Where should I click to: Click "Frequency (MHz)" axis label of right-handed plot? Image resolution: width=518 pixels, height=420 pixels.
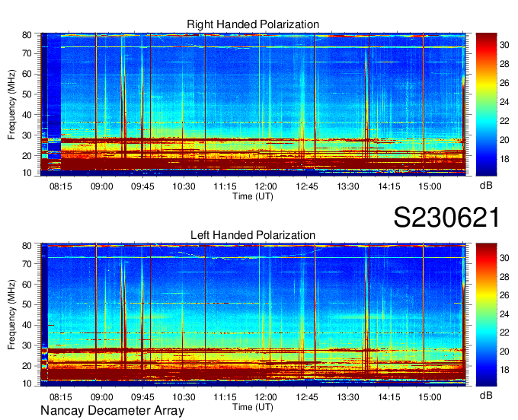[11, 104]
